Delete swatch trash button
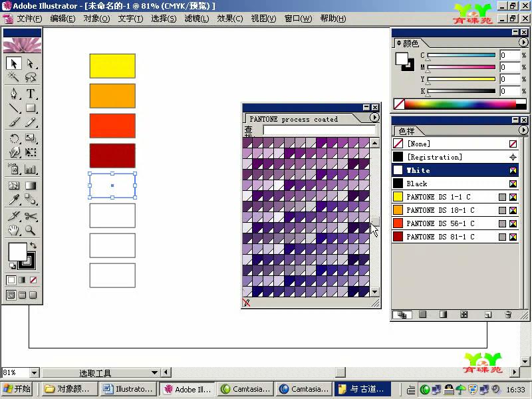 (x=508, y=315)
